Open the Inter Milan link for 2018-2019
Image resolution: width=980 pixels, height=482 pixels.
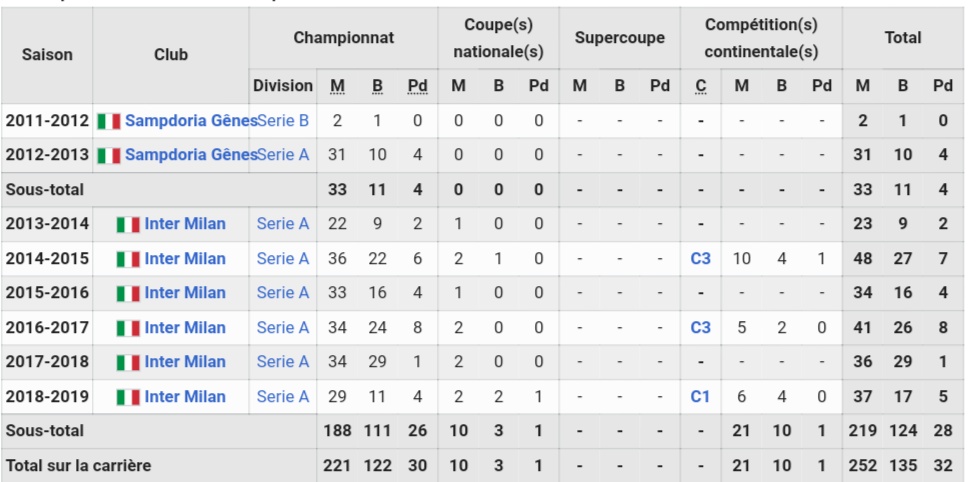(x=185, y=396)
